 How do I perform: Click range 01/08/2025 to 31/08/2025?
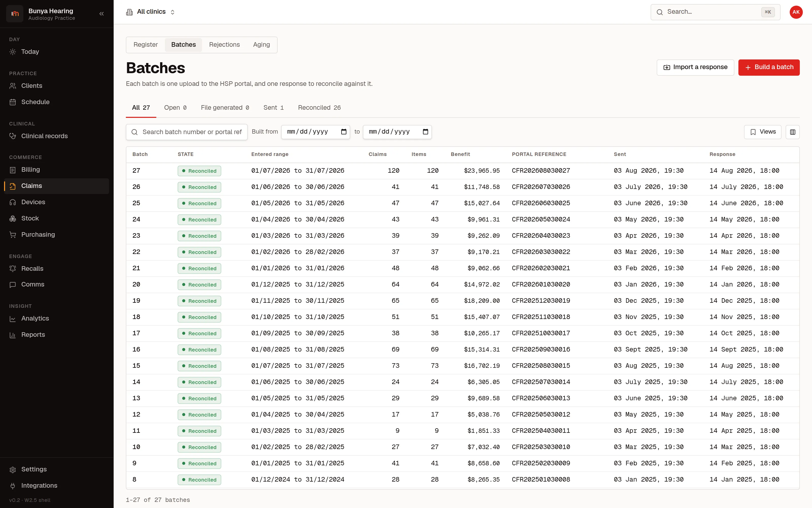click(x=298, y=350)
